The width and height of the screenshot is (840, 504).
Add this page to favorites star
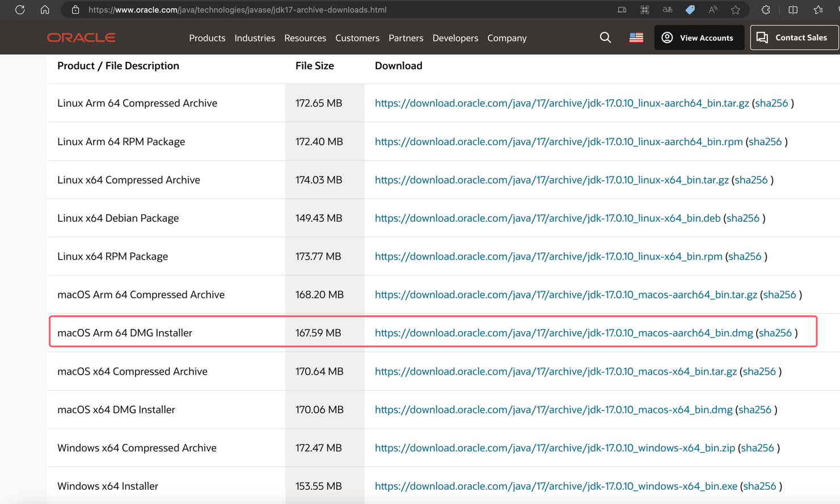pyautogui.click(x=736, y=10)
